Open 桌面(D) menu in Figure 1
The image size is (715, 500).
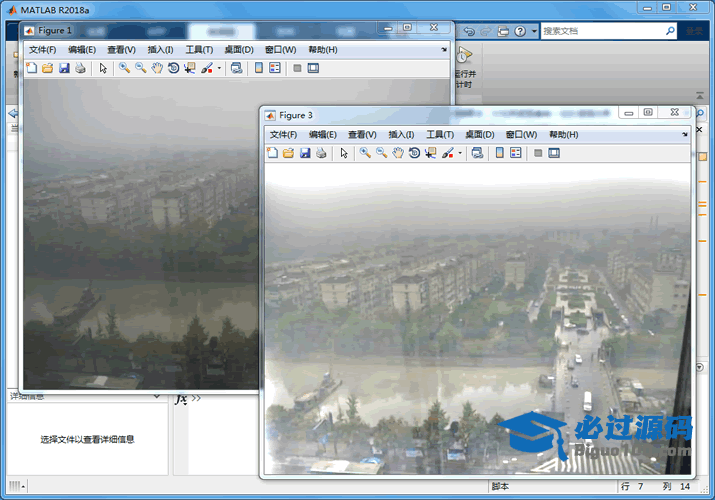[239, 50]
